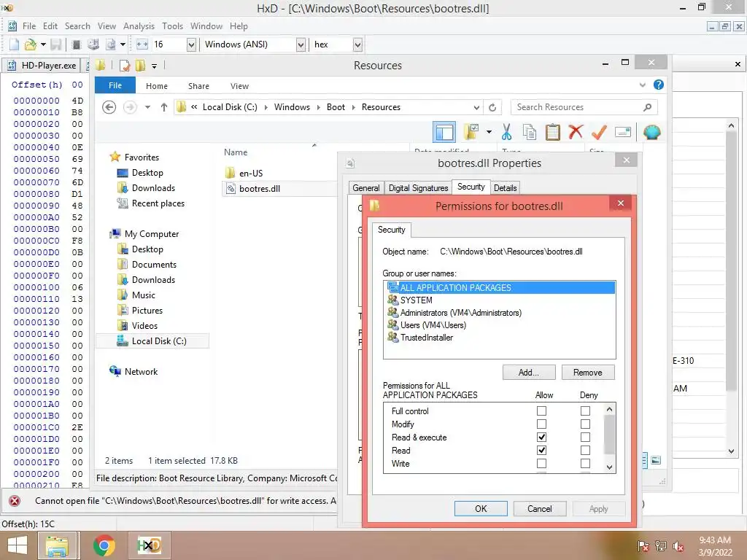
Task: Click the Rename icon in Explorer toolbar
Action: click(x=623, y=132)
